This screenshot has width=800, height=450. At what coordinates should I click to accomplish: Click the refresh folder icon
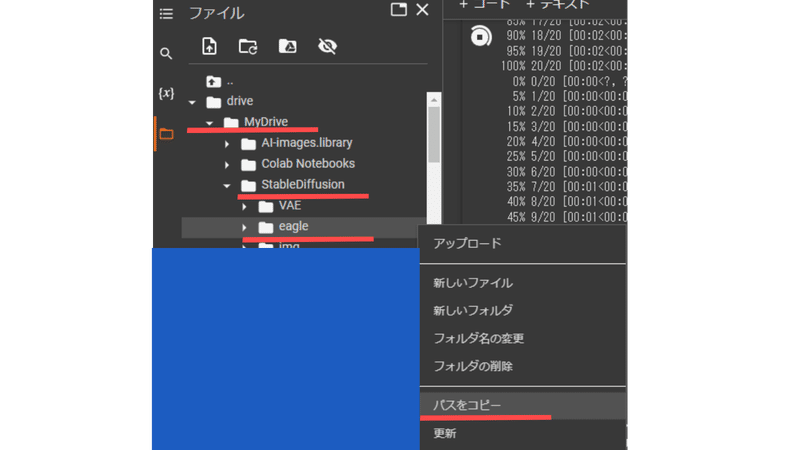click(248, 46)
